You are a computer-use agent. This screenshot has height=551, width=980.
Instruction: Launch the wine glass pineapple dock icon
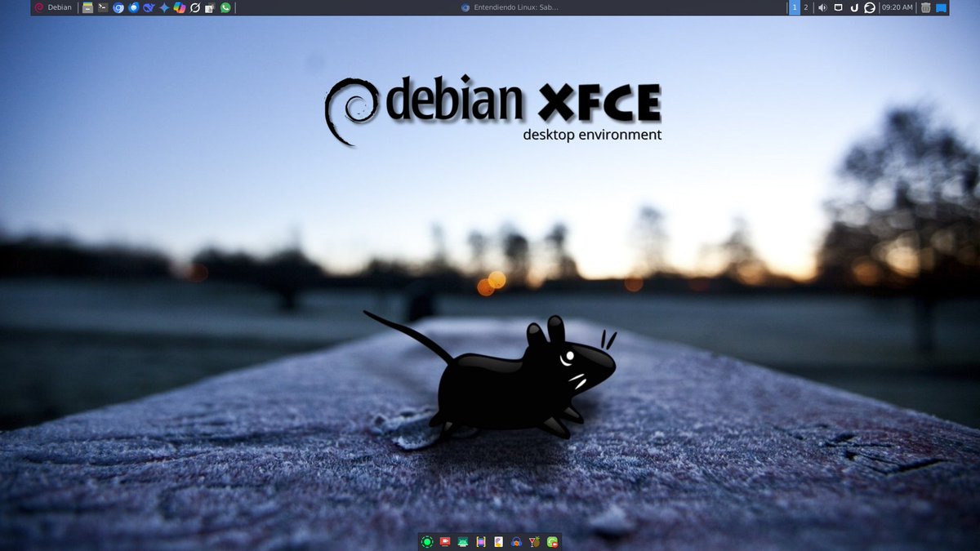coord(534,541)
